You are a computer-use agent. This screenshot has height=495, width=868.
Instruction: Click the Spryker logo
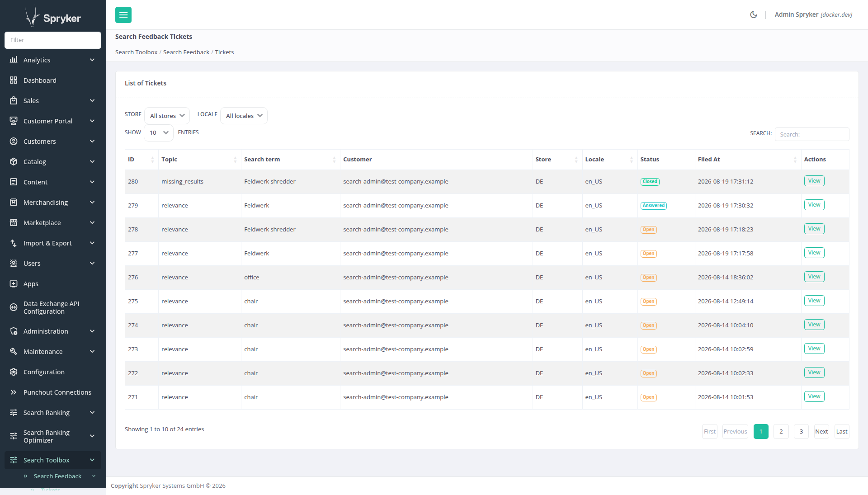[x=53, y=16]
